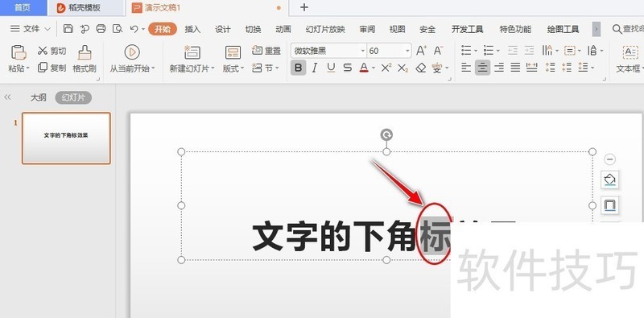The image size is (644, 318).
Task: Toggle Strikethrough formatting
Action: (348, 68)
